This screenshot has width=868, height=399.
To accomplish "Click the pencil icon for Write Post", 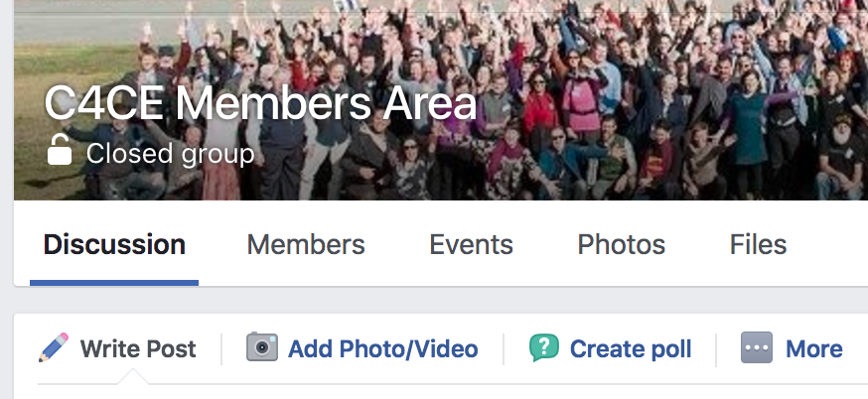I will (x=54, y=347).
